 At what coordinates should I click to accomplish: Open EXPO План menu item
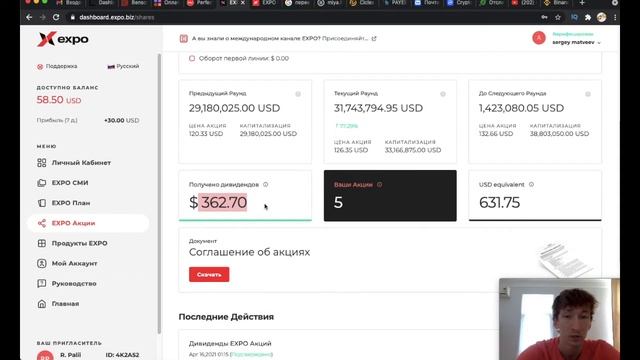88,203
